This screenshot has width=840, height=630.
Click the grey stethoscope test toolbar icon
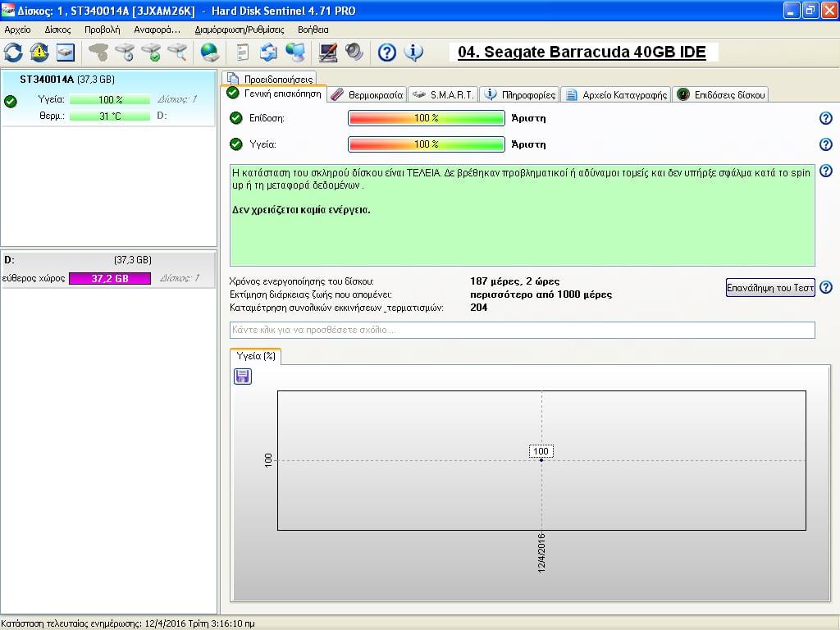click(98, 52)
